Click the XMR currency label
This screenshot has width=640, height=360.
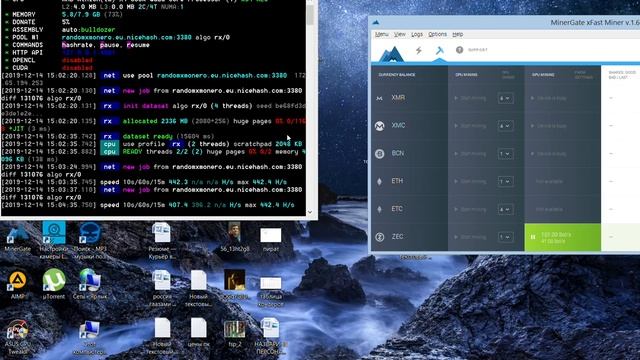398,98
